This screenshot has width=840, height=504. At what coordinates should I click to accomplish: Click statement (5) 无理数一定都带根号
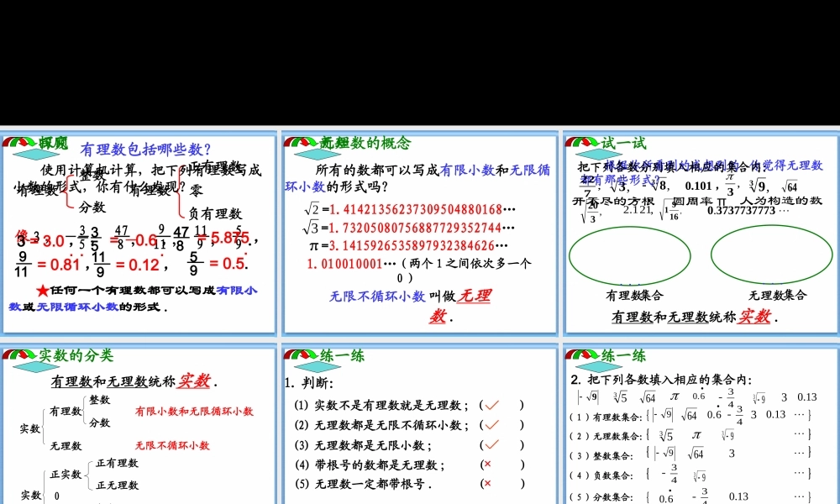[x=363, y=484]
